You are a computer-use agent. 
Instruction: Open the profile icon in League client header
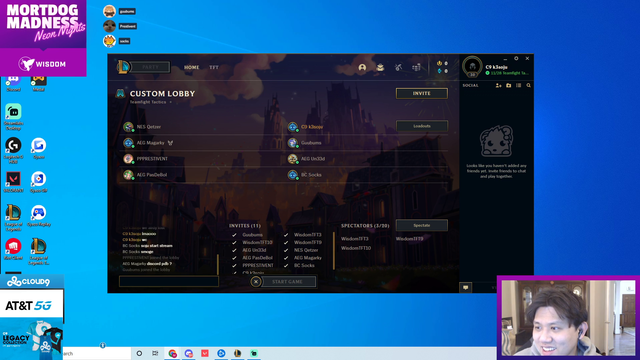pos(362,67)
